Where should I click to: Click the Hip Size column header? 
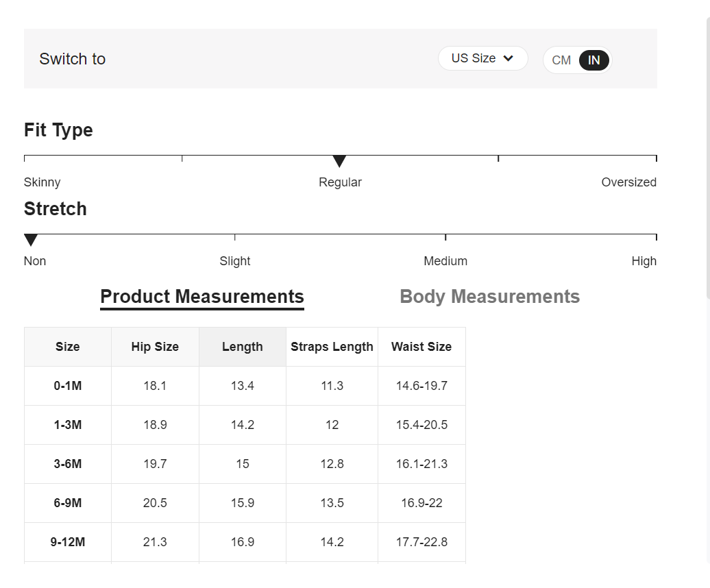point(155,347)
